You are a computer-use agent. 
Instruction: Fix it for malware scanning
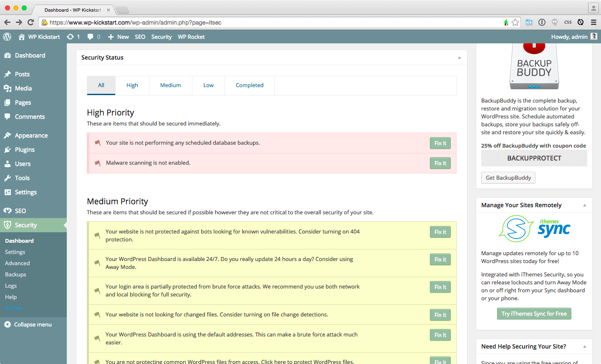[440, 163]
